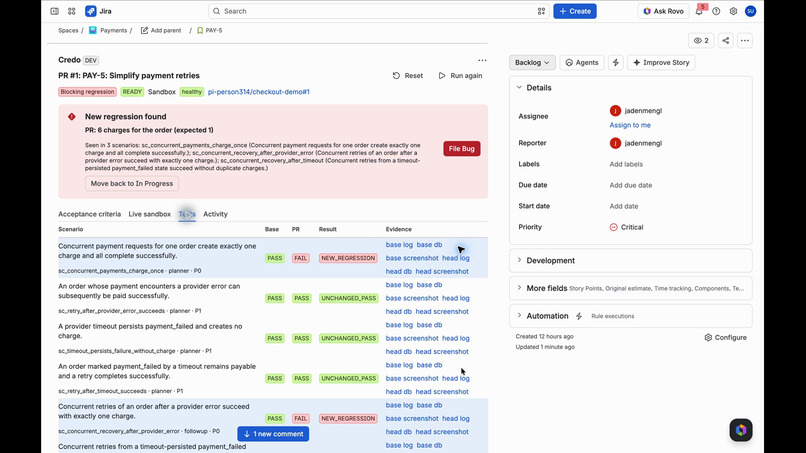Open base screenshot for concurrent_recovery_after_provider_error
Viewport: 806px width, 453px height.
412,419
